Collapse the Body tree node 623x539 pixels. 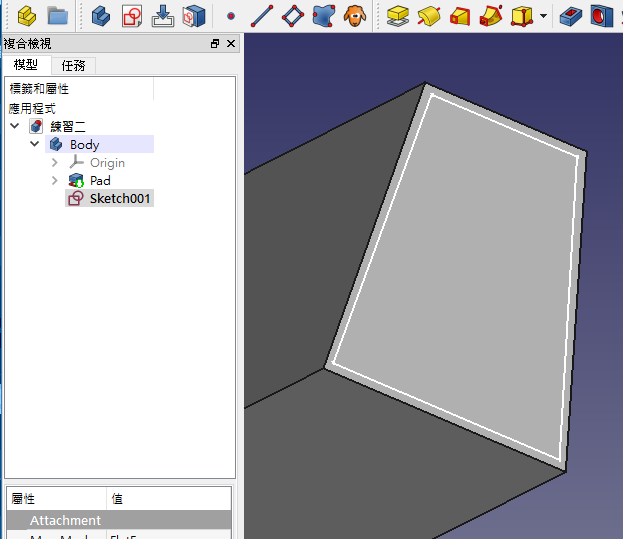click(35, 144)
